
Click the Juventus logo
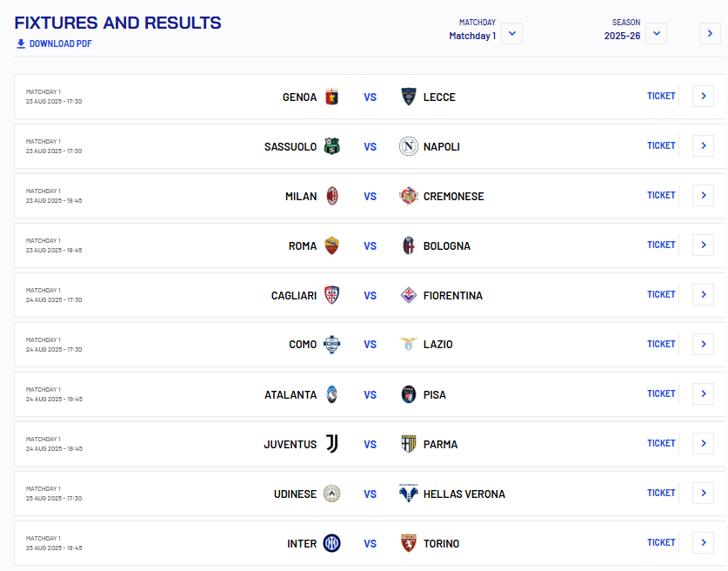click(x=331, y=444)
